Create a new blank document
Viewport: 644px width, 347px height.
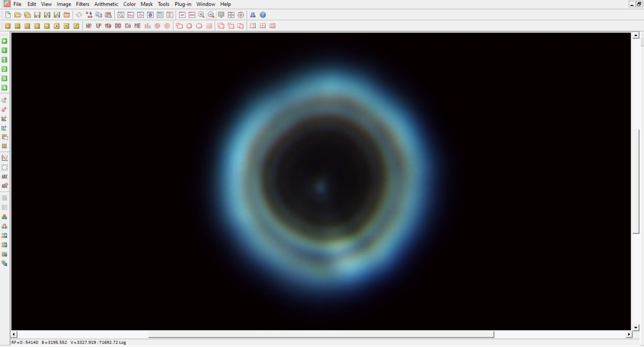pos(8,15)
